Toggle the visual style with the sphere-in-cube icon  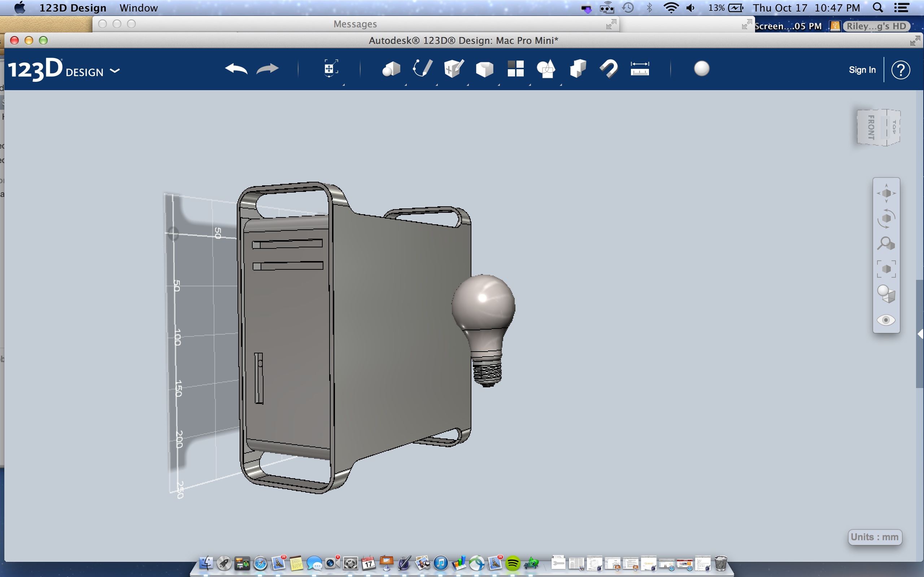(886, 295)
